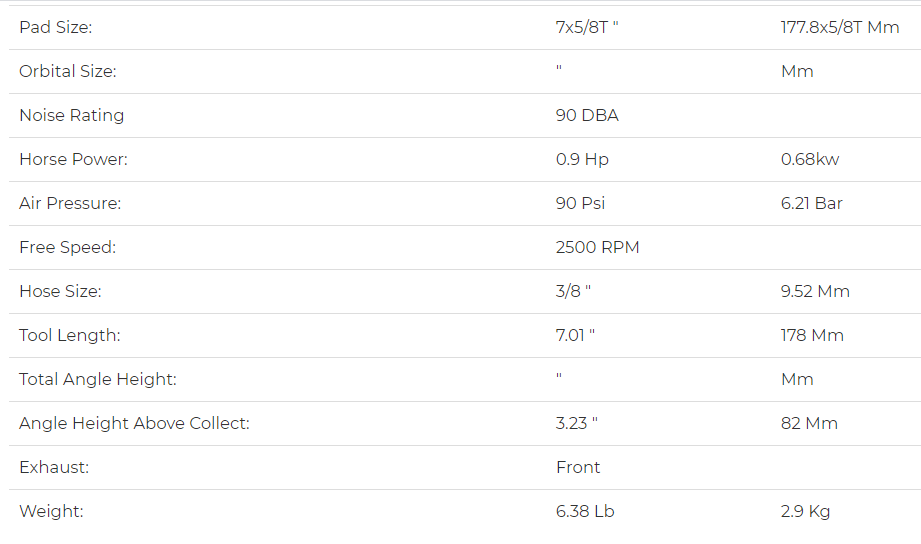Select the 6.21 Bar value

coord(812,204)
